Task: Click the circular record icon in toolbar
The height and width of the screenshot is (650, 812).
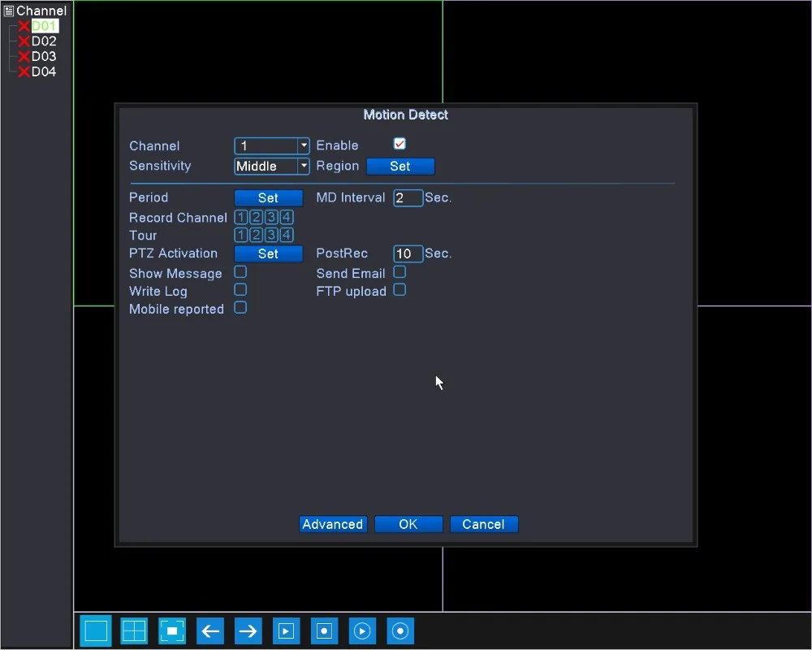Action: click(x=400, y=630)
